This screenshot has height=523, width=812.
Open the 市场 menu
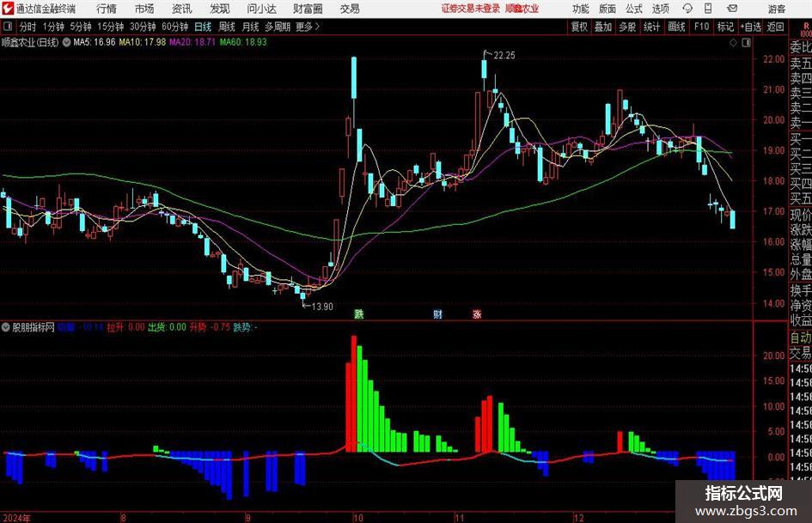[144, 9]
